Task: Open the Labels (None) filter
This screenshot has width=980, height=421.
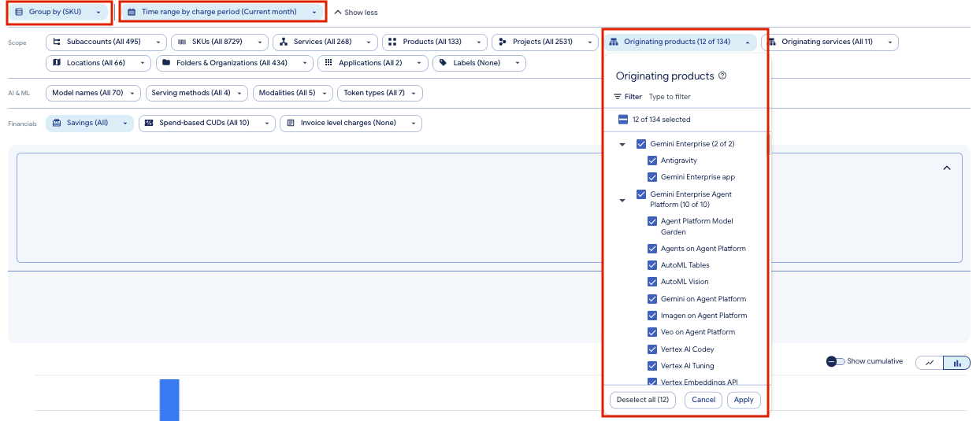Action: coord(479,63)
